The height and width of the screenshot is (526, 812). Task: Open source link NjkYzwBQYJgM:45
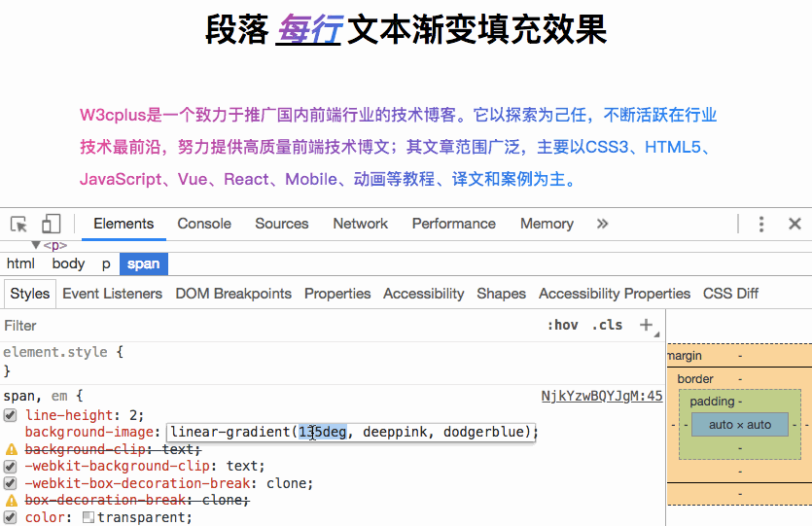(602, 396)
